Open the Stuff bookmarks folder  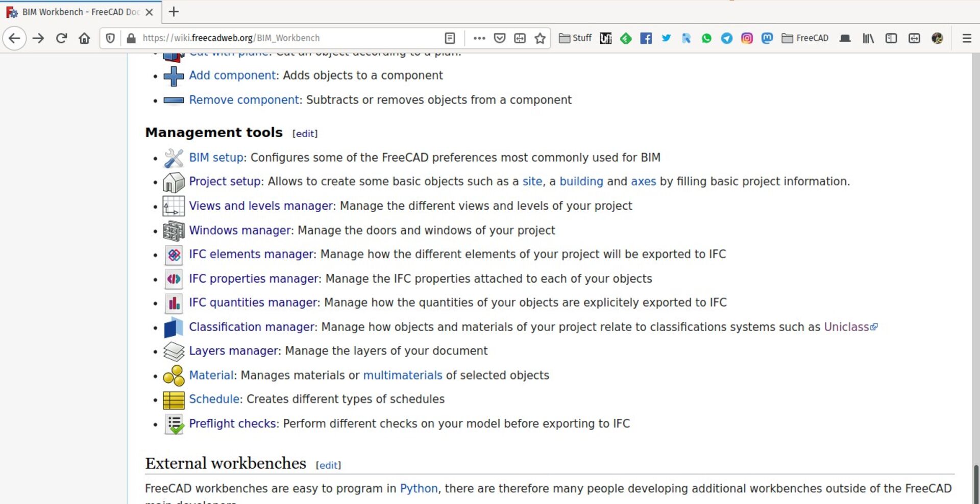(575, 38)
